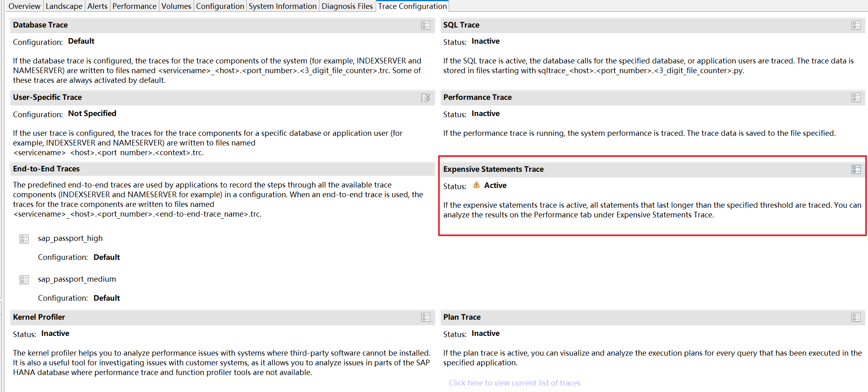Open Performance Trace configuration icon

point(856,97)
